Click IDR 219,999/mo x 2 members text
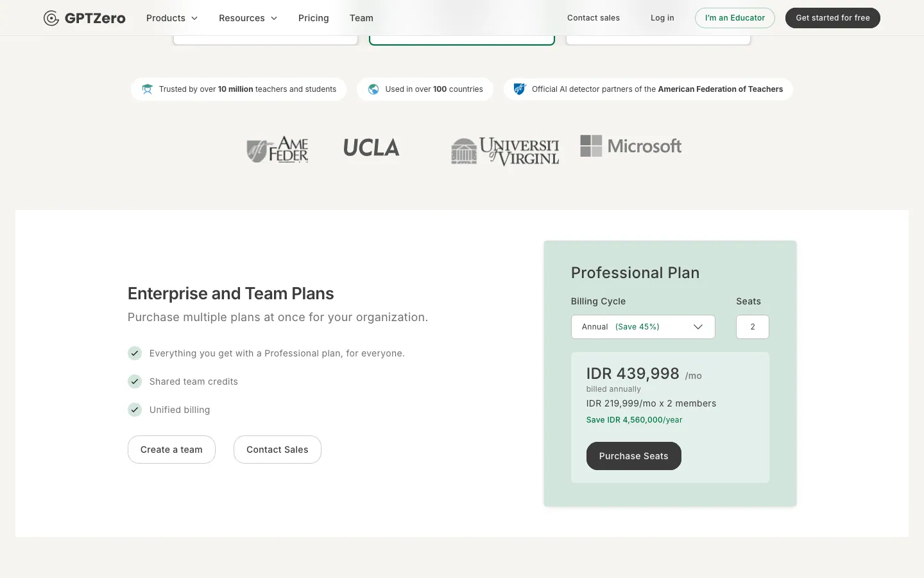The image size is (924, 578). 651,403
